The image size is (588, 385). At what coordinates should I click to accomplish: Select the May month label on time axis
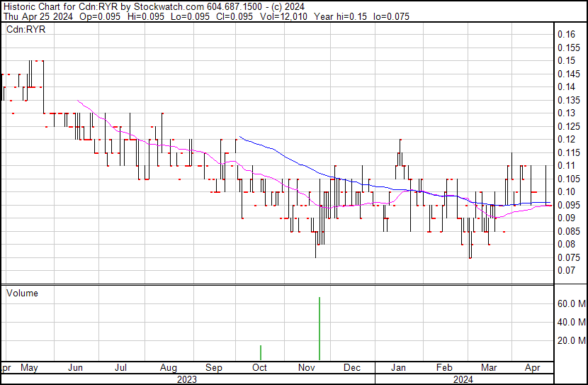29,368
